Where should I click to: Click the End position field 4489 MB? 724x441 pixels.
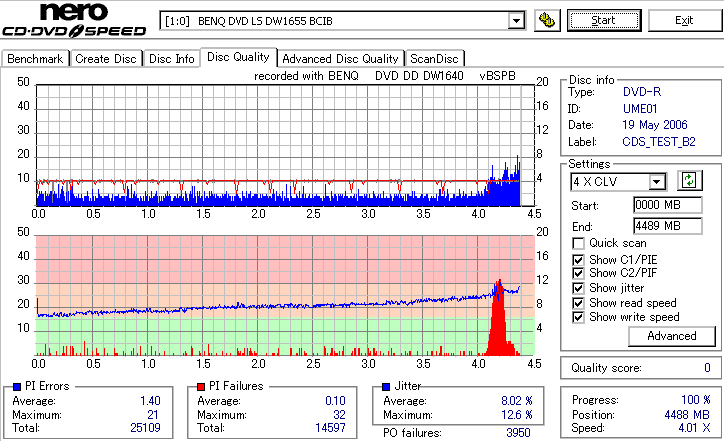click(x=668, y=226)
